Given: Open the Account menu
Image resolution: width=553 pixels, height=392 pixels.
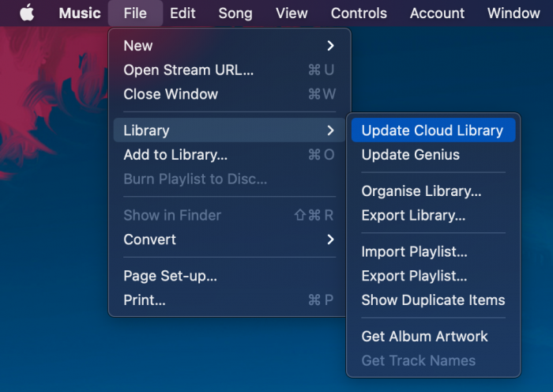Looking at the screenshot, I should 437,13.
